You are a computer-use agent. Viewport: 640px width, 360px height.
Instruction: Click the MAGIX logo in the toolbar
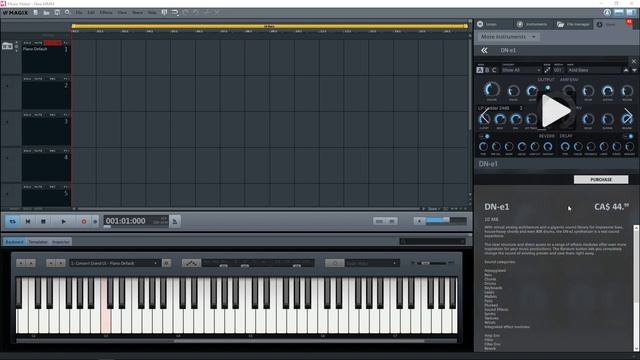(x=15, y=13)
